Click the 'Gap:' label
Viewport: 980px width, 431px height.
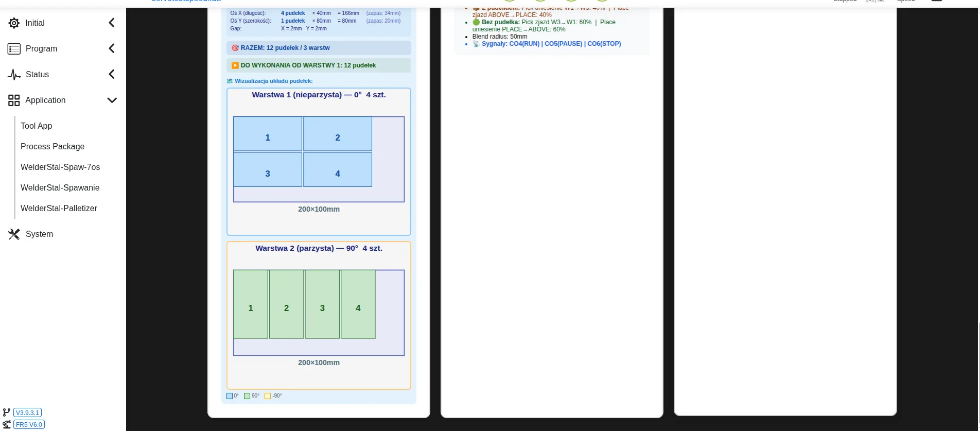click(x=236, y=29)
